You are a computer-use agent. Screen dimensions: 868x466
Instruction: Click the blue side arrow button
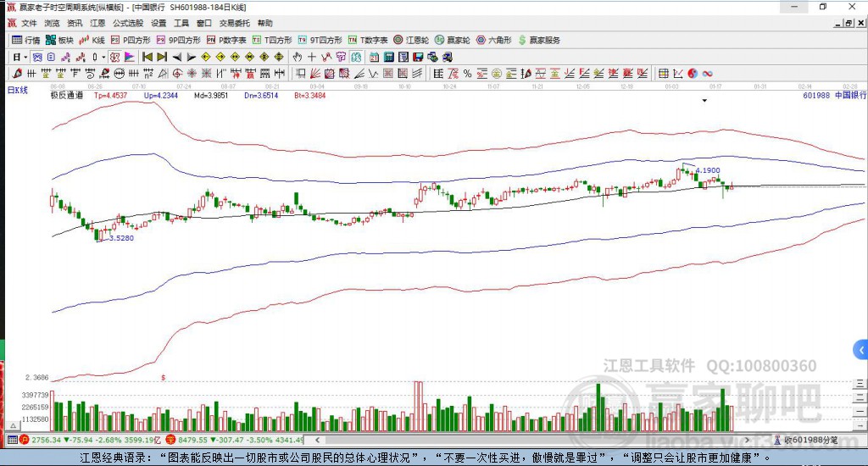point(860,349)
